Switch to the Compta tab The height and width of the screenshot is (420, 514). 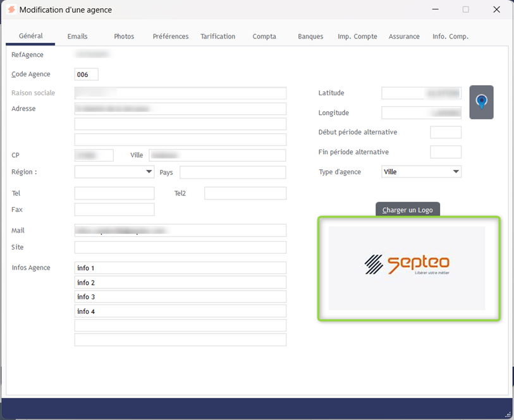(x=264, y=37)
